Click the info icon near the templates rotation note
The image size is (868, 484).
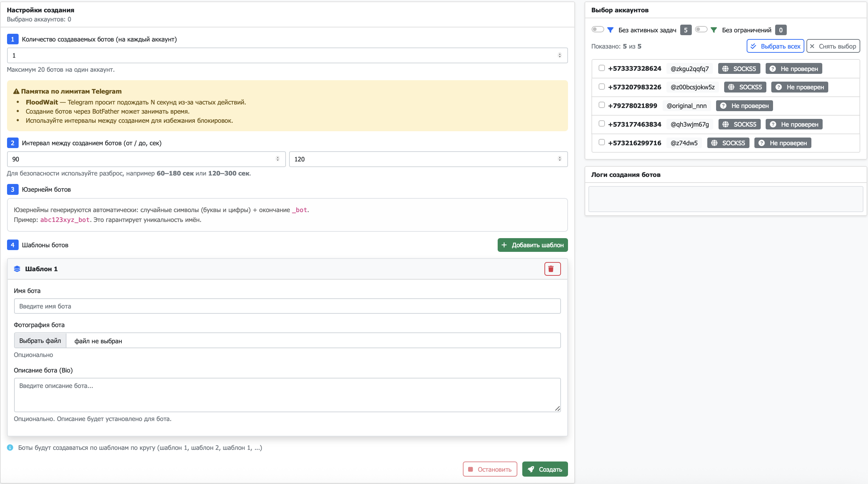[10, 447]
